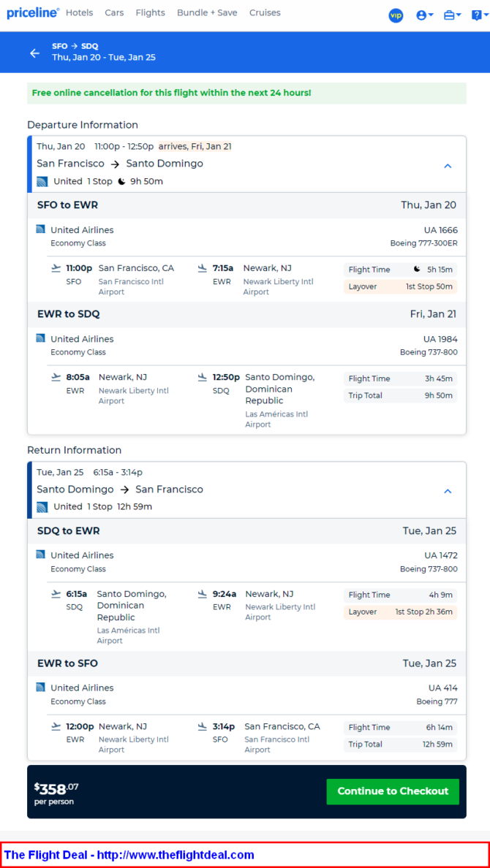Viewport: 490px width, 868px height.
Task: Open the Cars tab
Action: click(114, 12)
